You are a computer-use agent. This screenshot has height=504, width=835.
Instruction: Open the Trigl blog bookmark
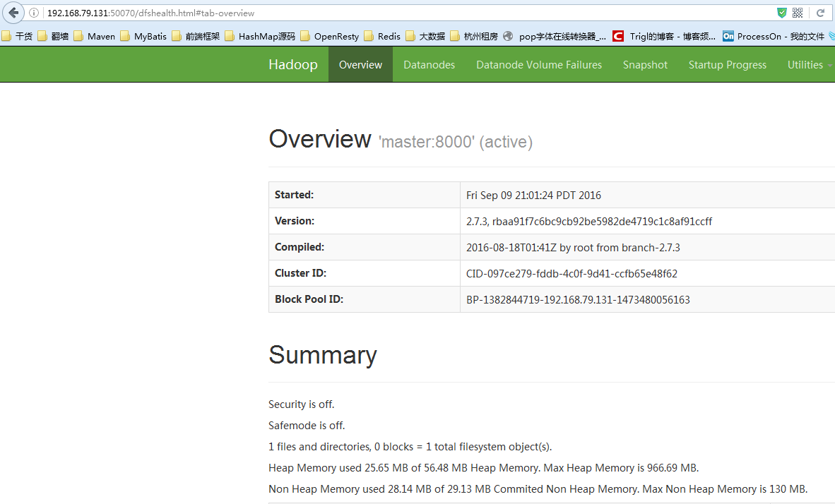[663, 36]
